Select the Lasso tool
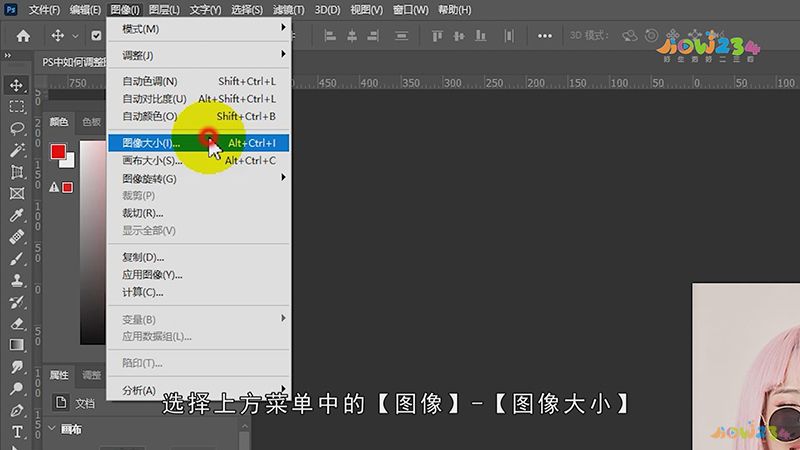800x450 pixels. tap(16, 128)
